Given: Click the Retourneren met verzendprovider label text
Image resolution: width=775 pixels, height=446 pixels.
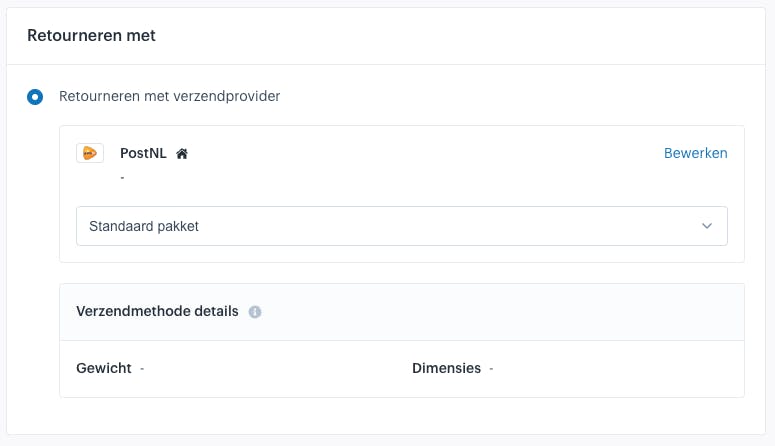Looking at the screenshot, I should (x=170, y=96).
